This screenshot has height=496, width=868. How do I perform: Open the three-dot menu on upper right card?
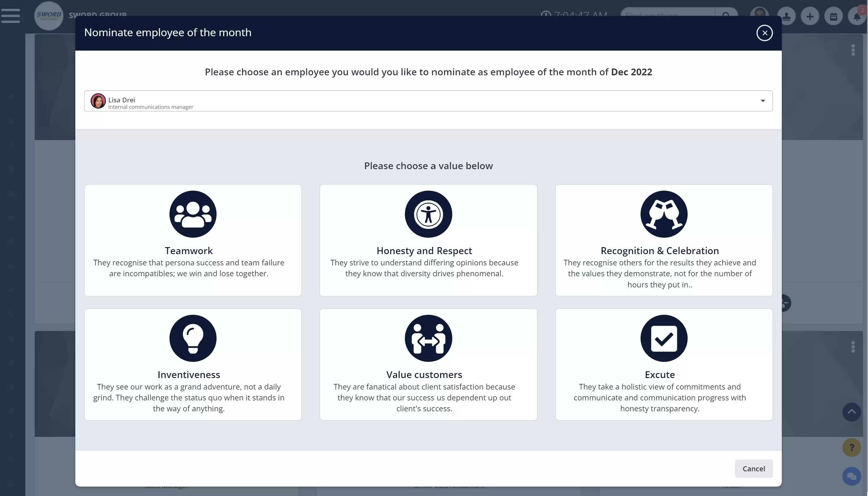(853, 50)
